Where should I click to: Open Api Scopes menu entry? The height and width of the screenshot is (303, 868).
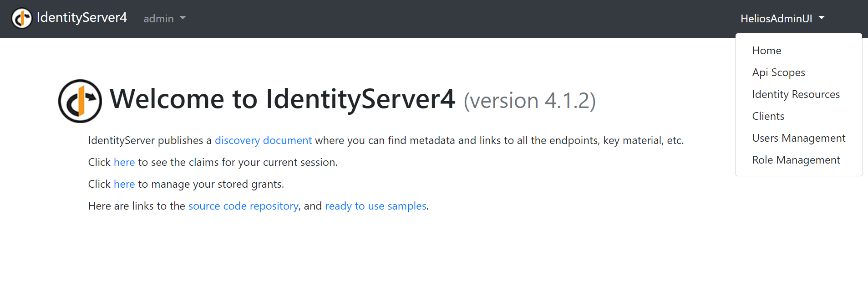click(799, 72)
